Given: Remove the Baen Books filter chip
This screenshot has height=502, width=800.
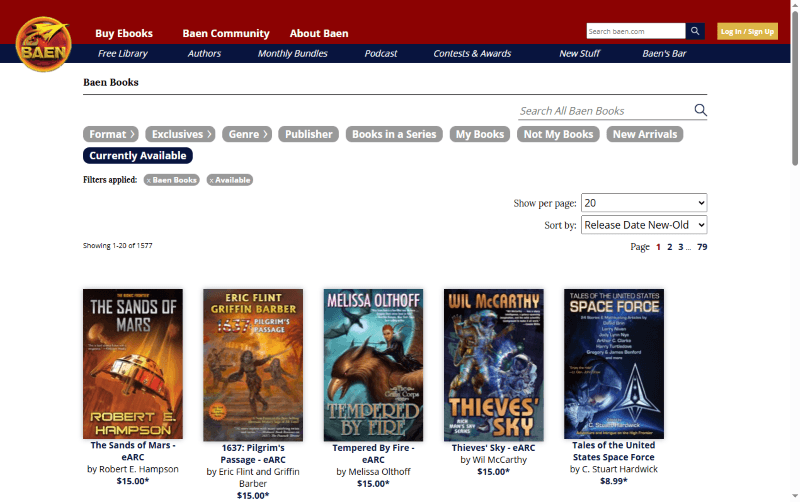Looking at the screenshot, I should (171, 180).
